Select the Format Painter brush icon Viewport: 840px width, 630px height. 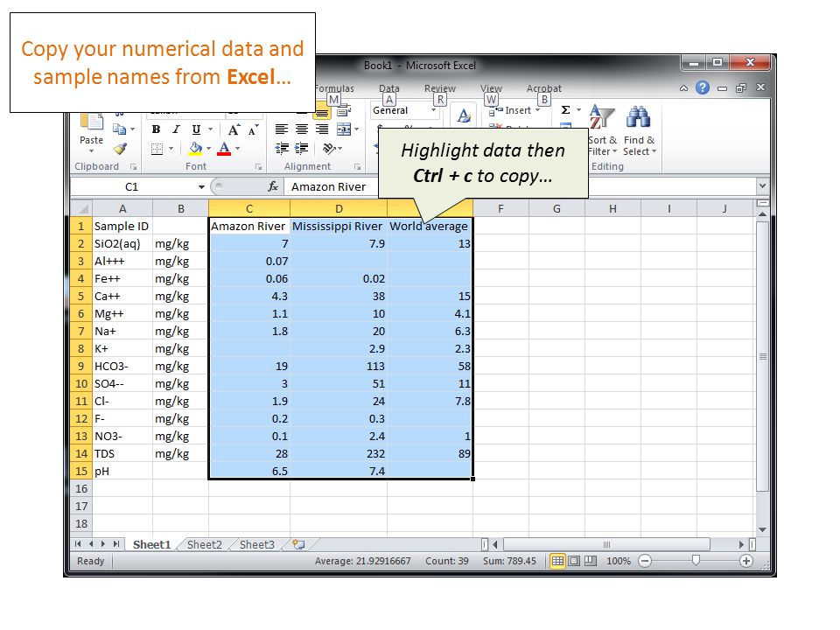point(120,149)
